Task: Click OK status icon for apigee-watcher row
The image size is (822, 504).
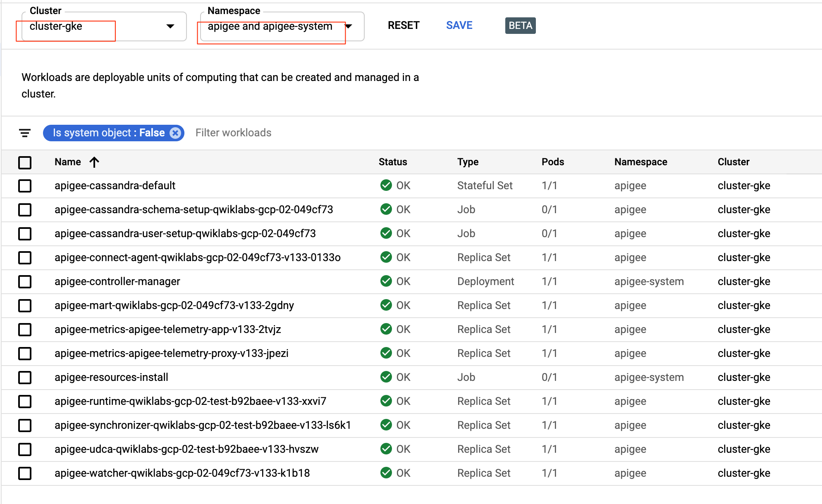Action: (386, 473)
